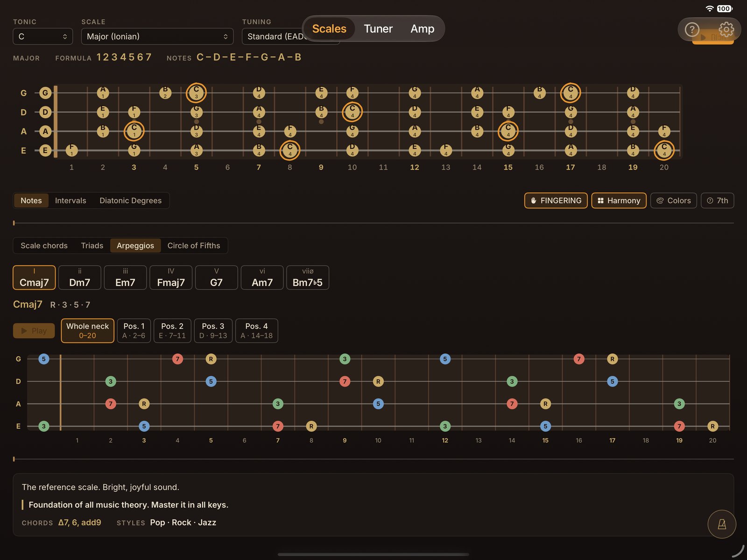
Task: Tap circled C on G string fret 5
Action: click(196, 93)
